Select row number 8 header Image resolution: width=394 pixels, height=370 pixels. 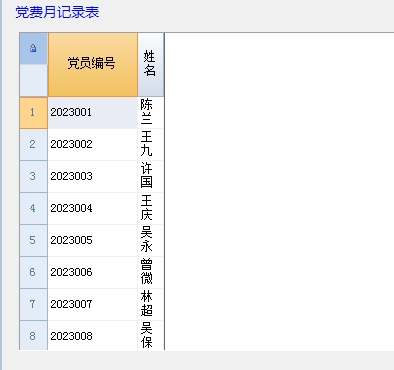[x=33, y=336]
